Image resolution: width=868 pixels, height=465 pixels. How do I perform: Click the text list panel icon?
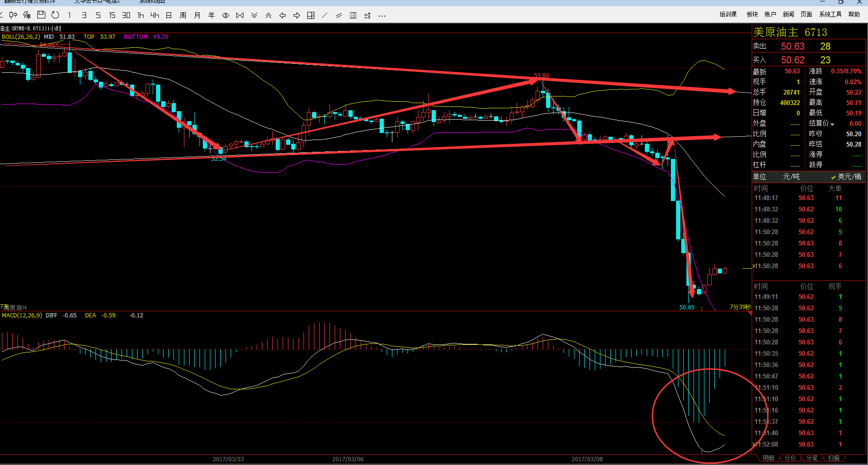(353, 15)
